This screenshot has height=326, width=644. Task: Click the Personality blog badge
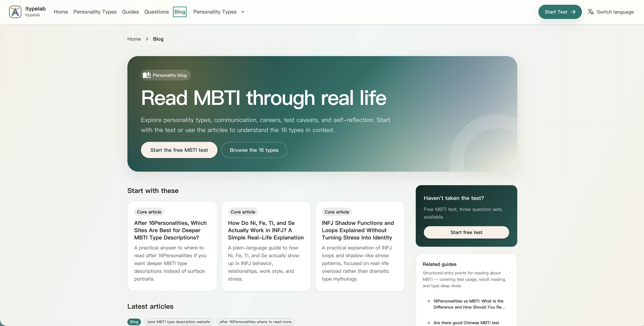(166, 75)
